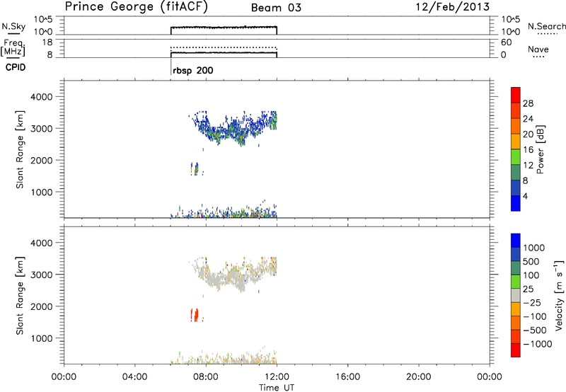Screen dimensions: 566x392
Task: Click '3000' tick on the power panel axis
Action: point(41,129)
